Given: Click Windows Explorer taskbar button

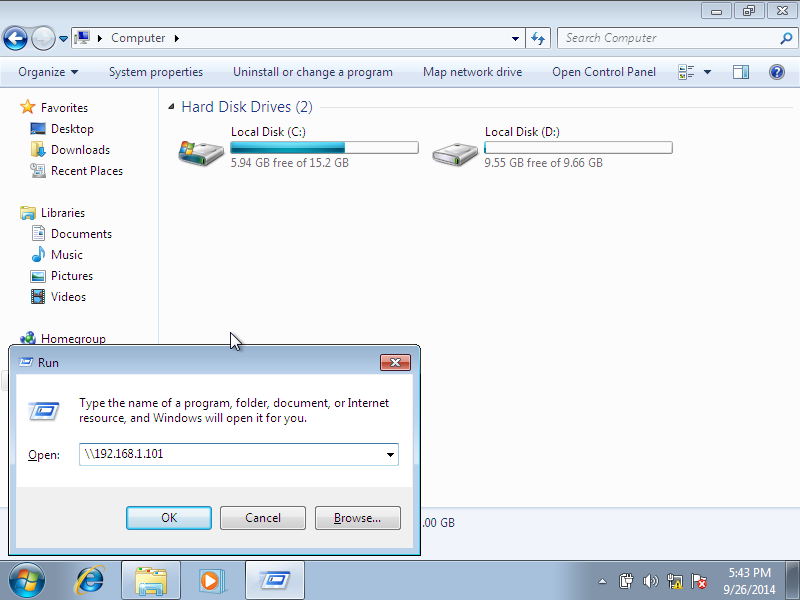Looking at the screenshot, I should [x=151, y=580].
